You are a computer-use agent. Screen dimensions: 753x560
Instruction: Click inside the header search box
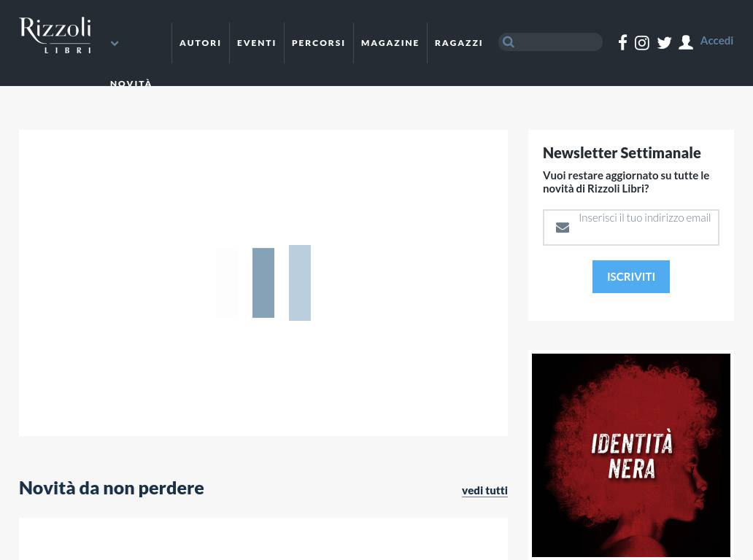point(558,42)
